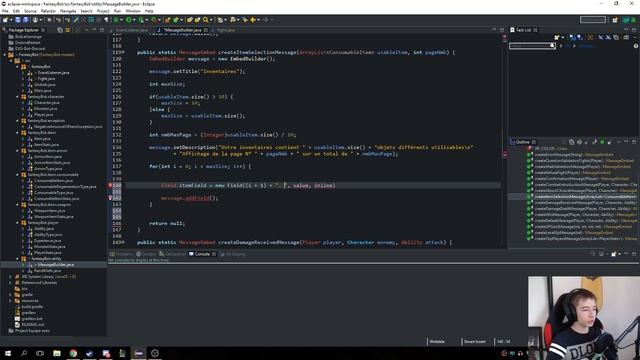640x360 pixels.
Task: Open dropdown arrow next to Run button
Action: click(x=134, y=20)
